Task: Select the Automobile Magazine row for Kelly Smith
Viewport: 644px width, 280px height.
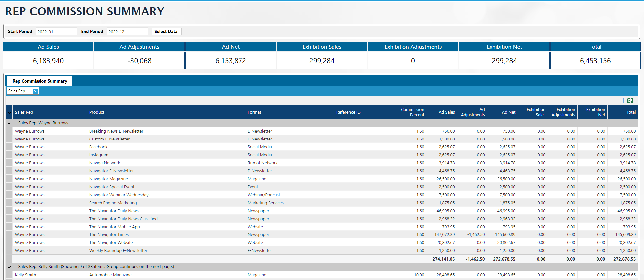Action: (110, 275)
